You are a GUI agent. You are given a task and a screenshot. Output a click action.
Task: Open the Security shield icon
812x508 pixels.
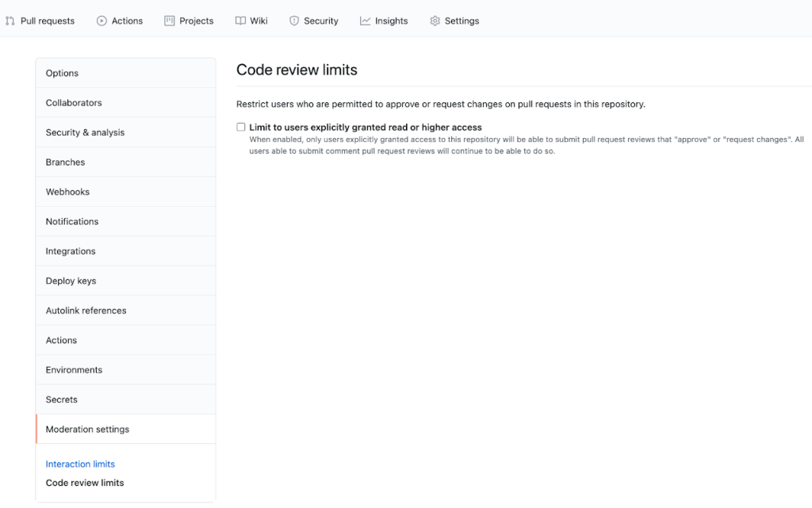pos(294,21)
